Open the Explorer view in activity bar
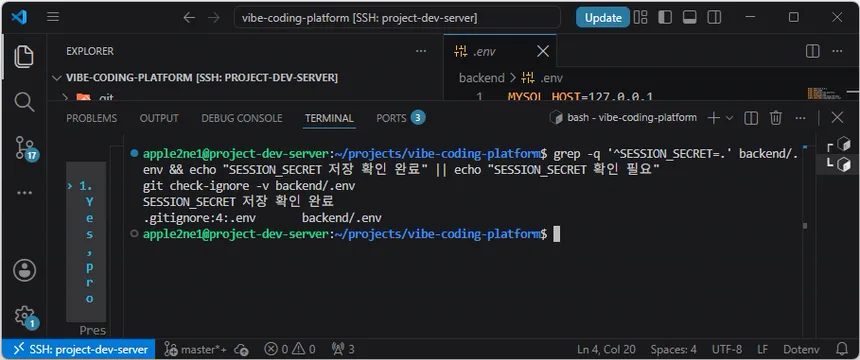Viewport: 860px width, 360px height. pos(24,57)
